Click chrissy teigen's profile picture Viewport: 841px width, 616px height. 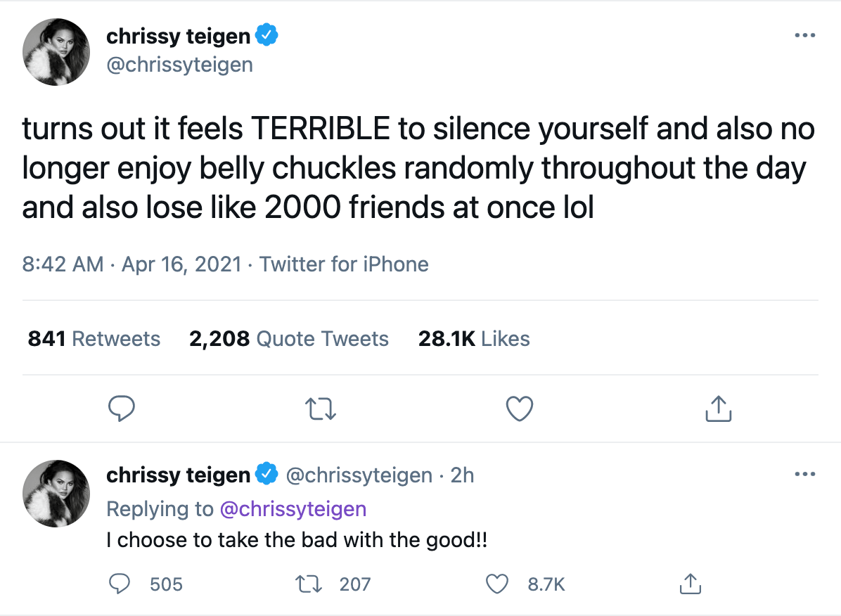(x=56, y=52)
